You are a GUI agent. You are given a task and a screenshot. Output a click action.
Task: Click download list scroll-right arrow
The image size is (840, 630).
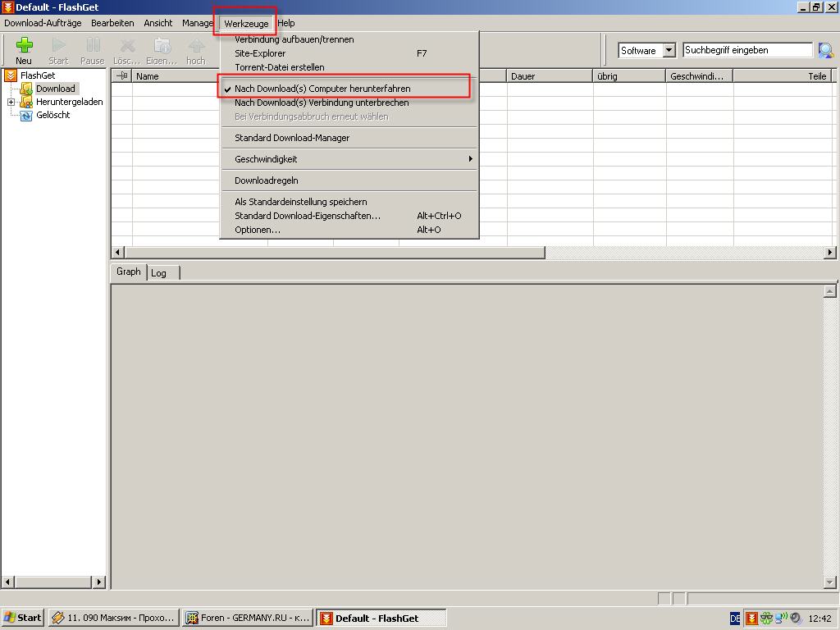tap(830, 252)
